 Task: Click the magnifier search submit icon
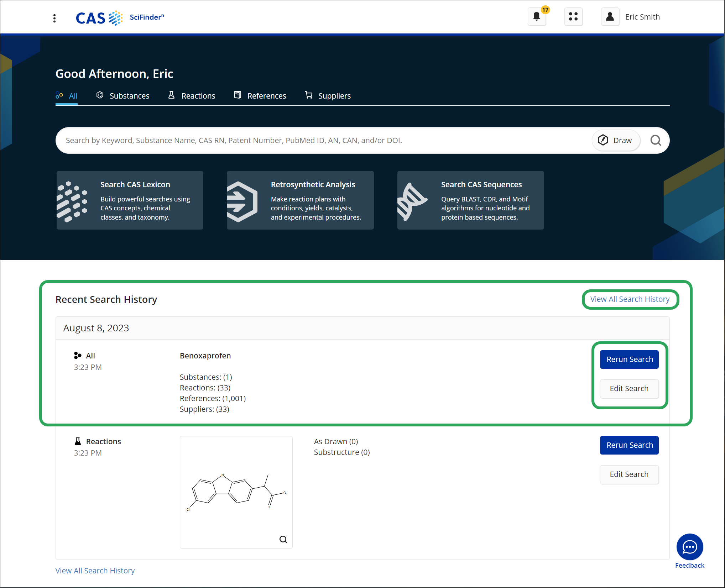pos(656,141)
